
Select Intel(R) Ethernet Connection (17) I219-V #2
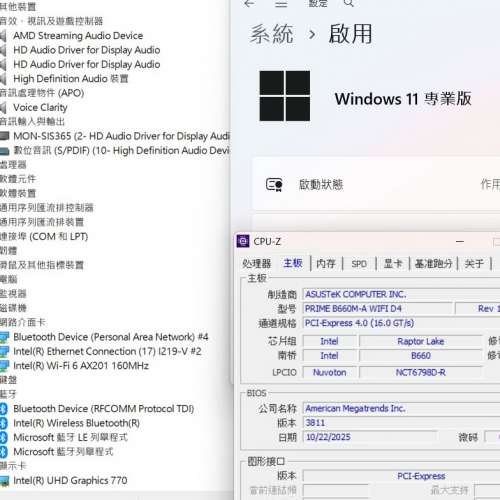point(107,351)
